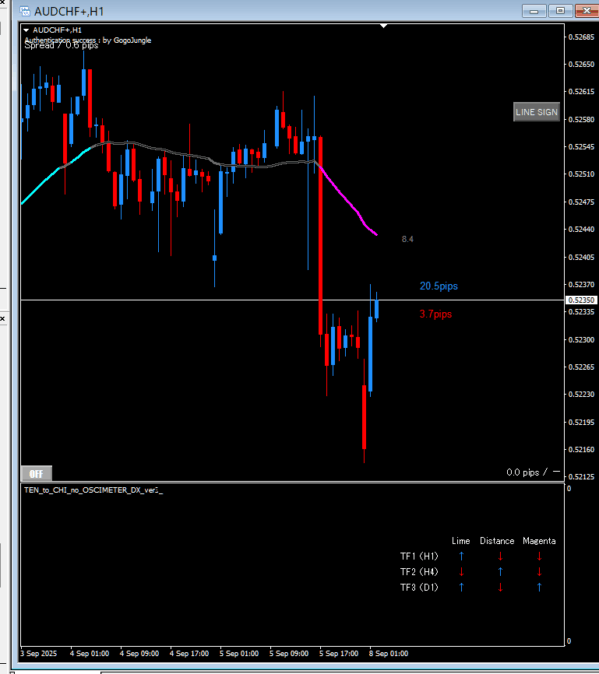Click the TF3 (D1) Magenta up arrow
The image size is (599, 674).
pos(539,587)
